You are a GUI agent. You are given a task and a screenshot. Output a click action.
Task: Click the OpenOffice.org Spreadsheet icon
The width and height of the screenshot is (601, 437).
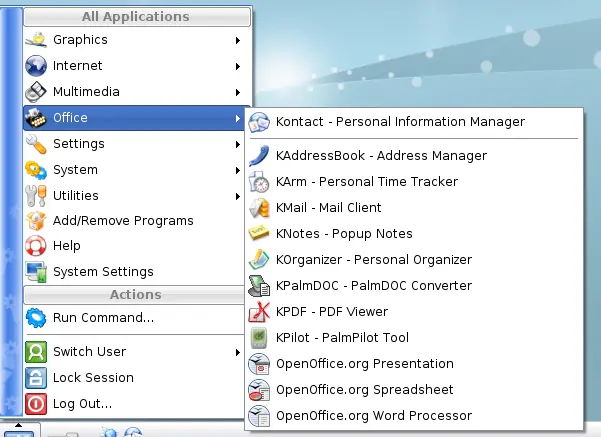(259, 390)
